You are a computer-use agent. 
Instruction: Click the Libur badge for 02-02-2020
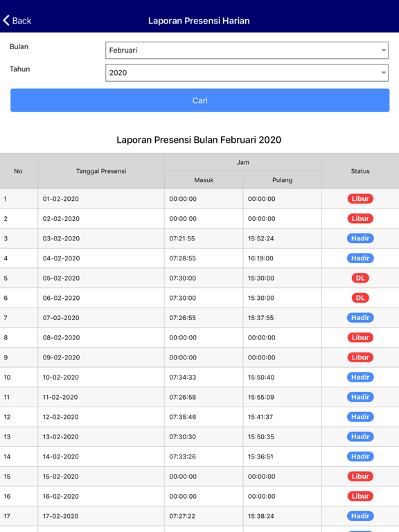tap(360, 218)
